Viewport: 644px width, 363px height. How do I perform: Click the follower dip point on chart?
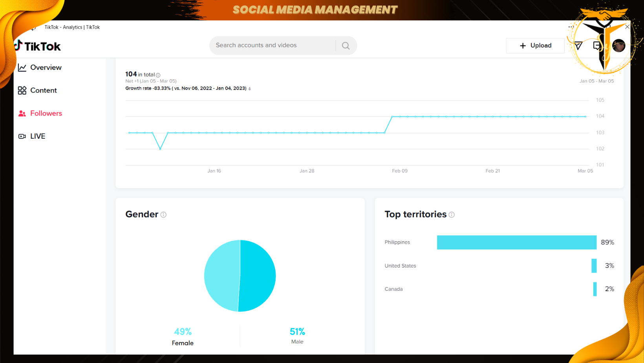point(160,149)
